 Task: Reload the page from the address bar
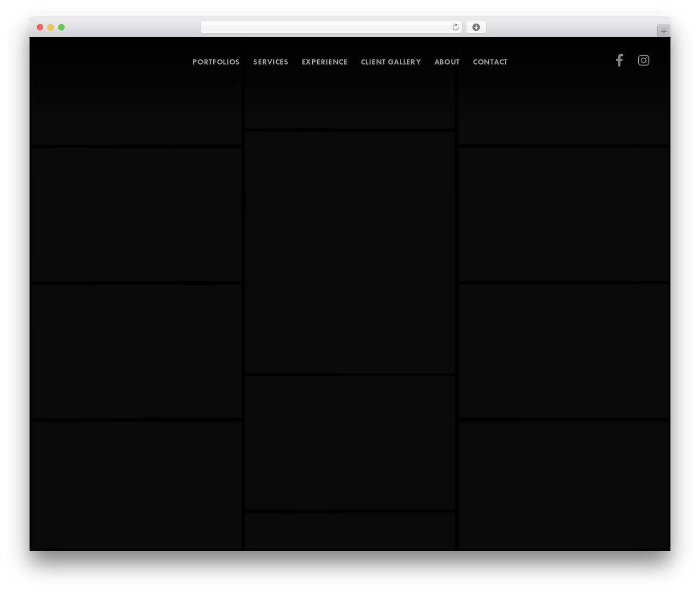pyautogui.click(x=456, y=27)
